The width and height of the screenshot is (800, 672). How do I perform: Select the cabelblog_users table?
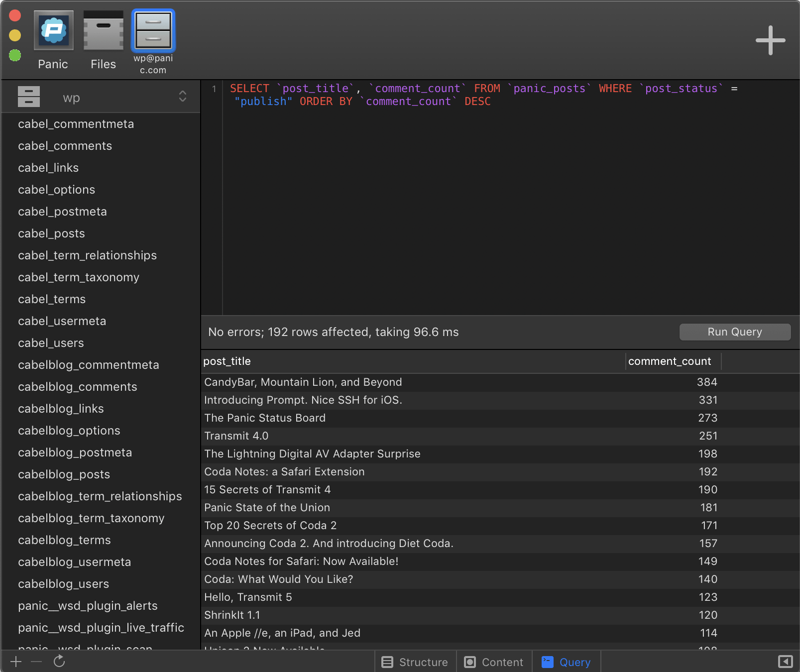coord(101,584)
